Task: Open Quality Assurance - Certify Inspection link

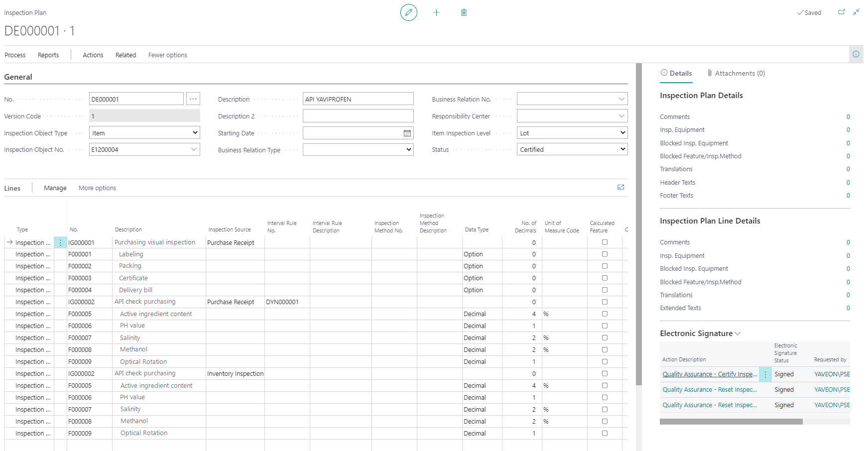Action: pyautogui.click(x=709, y=374)
